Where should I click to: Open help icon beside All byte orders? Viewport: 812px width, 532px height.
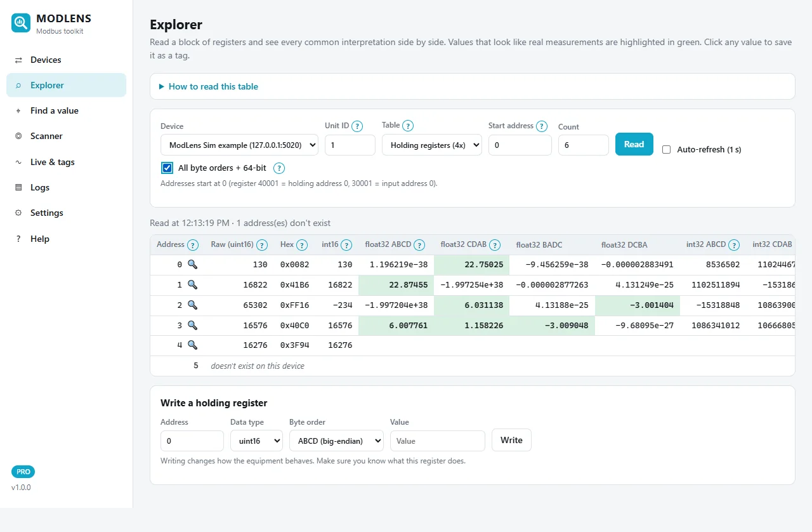coord(278,168)
